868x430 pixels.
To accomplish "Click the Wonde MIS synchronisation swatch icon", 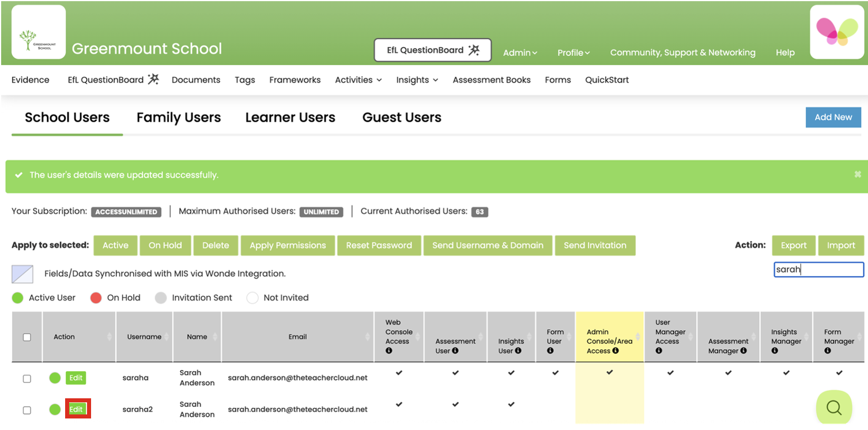I will click(x=22, y=274).
